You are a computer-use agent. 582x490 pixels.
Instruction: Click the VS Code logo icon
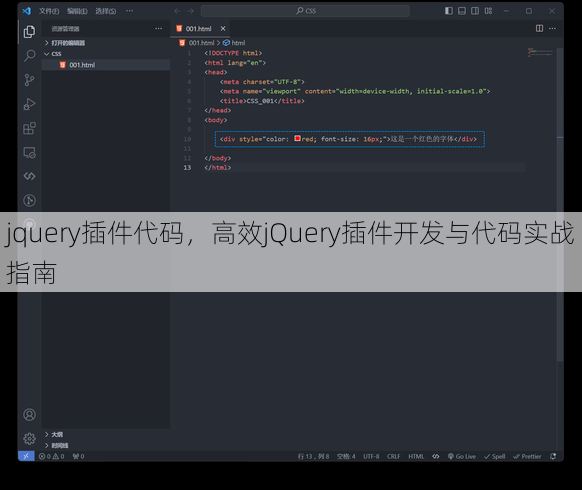tap(26, 11)
